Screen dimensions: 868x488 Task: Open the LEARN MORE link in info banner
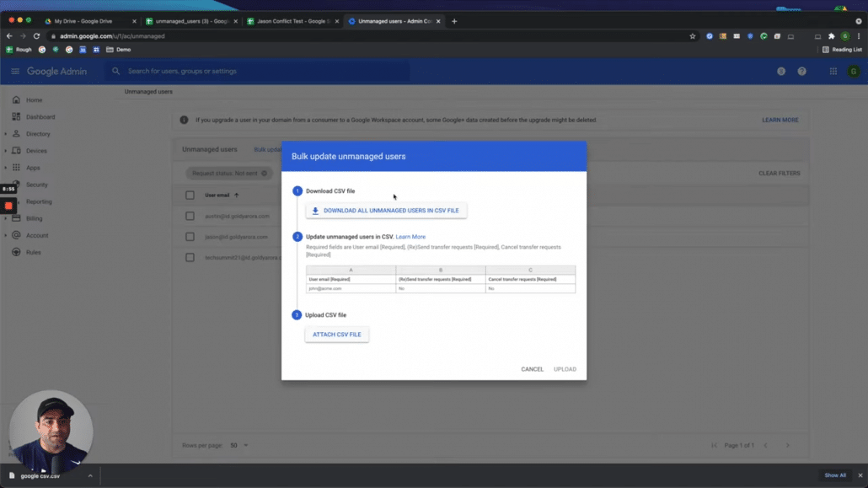[780, 120]
